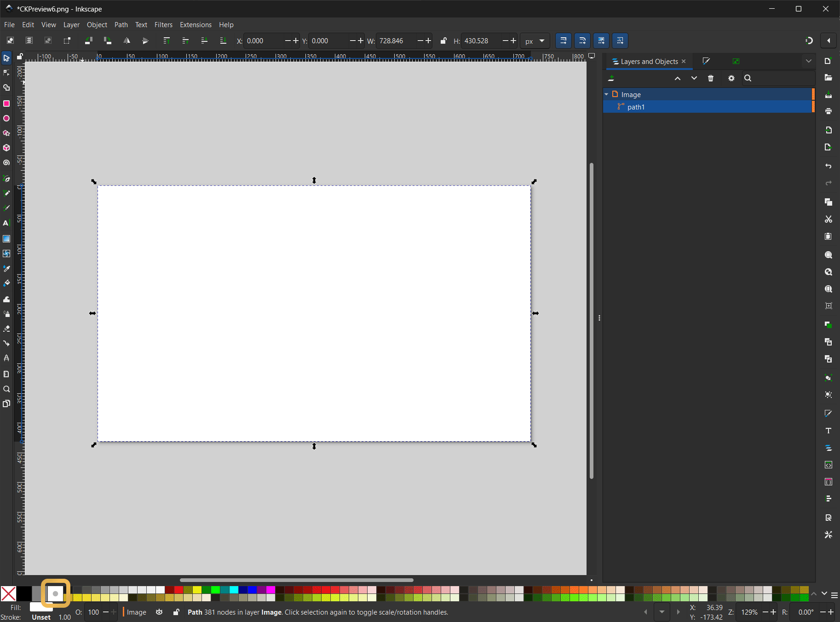Select the Star and polygon tool
Image resolution: width=840 pixels, height=622 pixels.
click(x=6, y=133)
